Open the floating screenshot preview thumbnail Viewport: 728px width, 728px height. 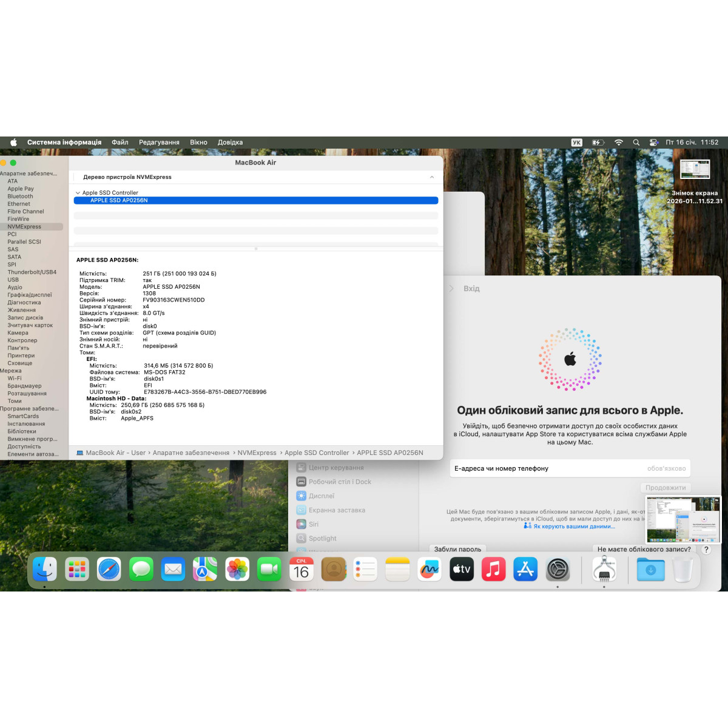point(683,520)
